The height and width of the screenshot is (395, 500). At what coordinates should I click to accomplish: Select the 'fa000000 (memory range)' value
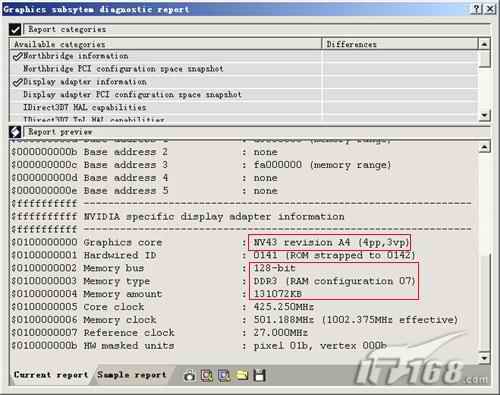click(322, 165)
